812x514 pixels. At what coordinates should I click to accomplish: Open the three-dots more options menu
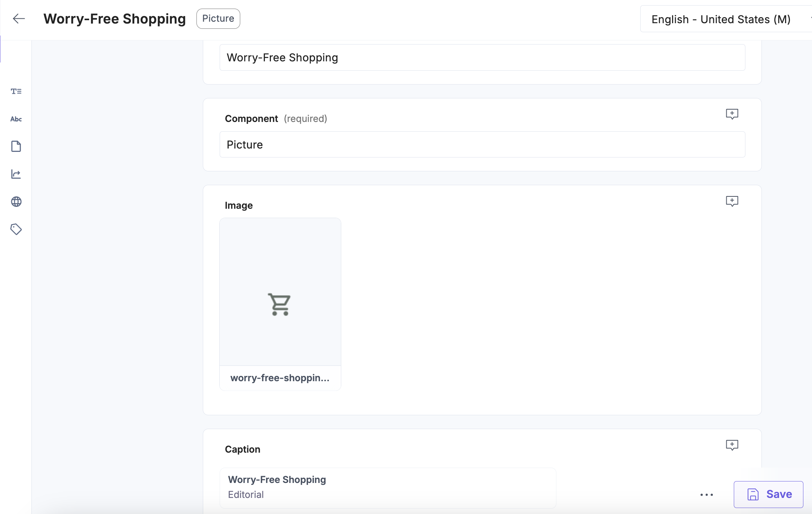click(706, 495)
